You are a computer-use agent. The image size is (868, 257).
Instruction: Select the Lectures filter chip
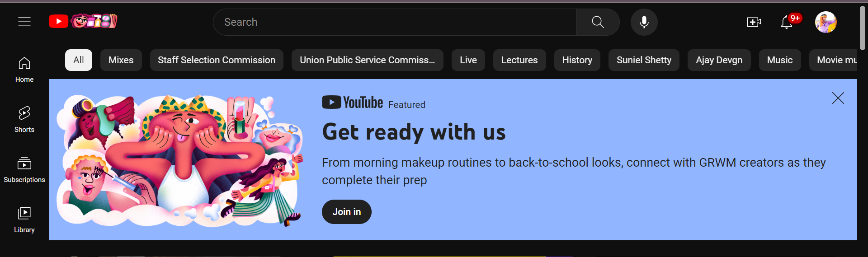click(519, 60)
